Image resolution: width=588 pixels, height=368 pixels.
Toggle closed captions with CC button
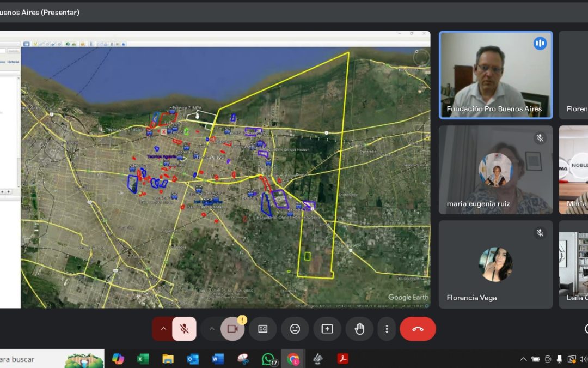[263, 329]
